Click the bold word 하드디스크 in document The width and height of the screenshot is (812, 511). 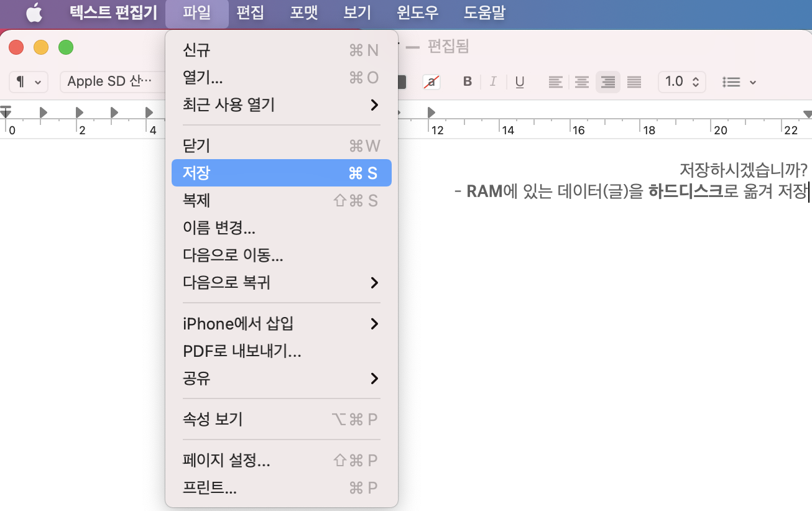[686, 191]
